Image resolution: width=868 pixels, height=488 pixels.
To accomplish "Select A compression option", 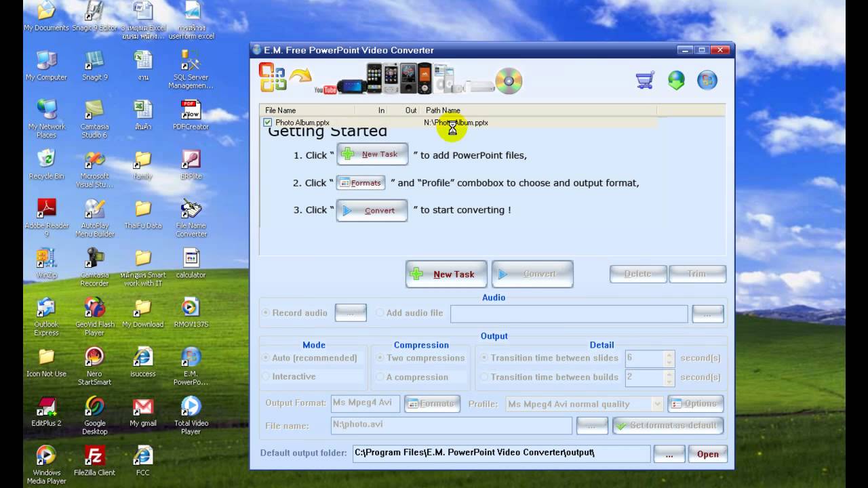I will [x=380, y=377].
